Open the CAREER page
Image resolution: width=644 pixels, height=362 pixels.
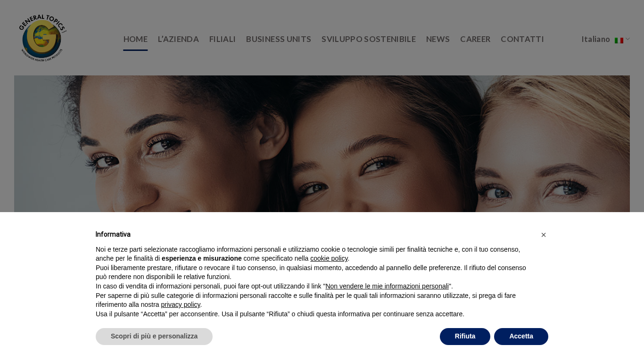[x=475, y=39]
